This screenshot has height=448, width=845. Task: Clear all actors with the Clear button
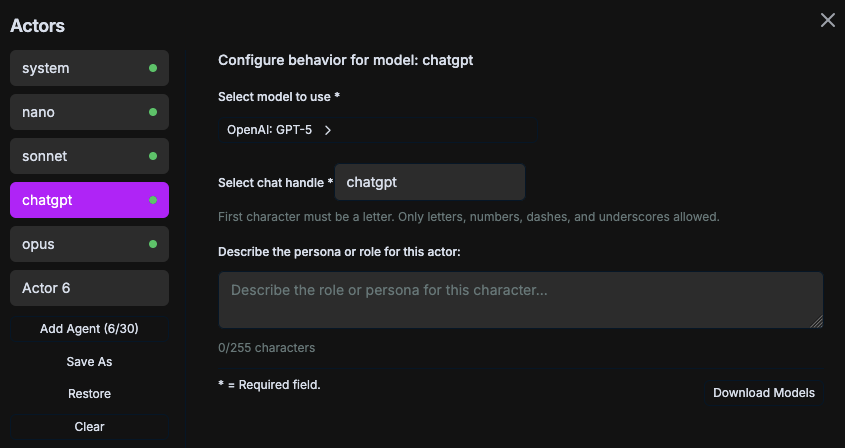click(x=89, y=427)
